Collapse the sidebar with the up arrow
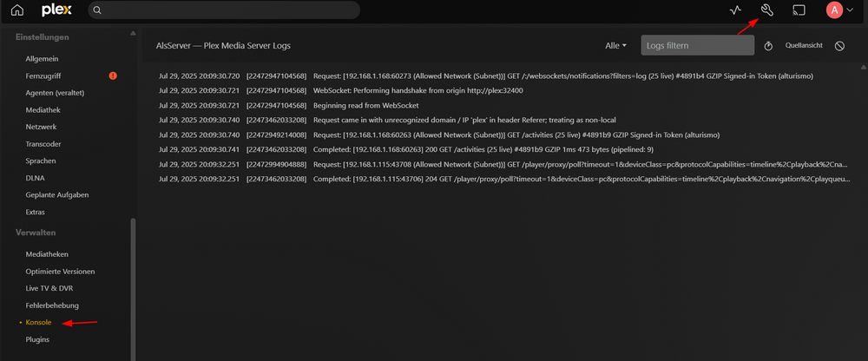The width and height of the screenshot is (868, 361). 133,33
